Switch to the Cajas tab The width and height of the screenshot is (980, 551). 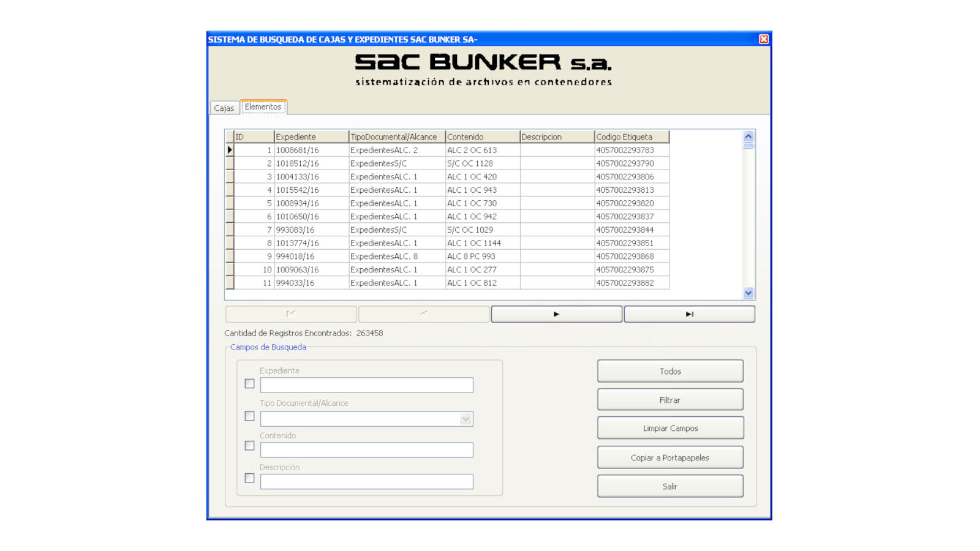pos(224,108)
